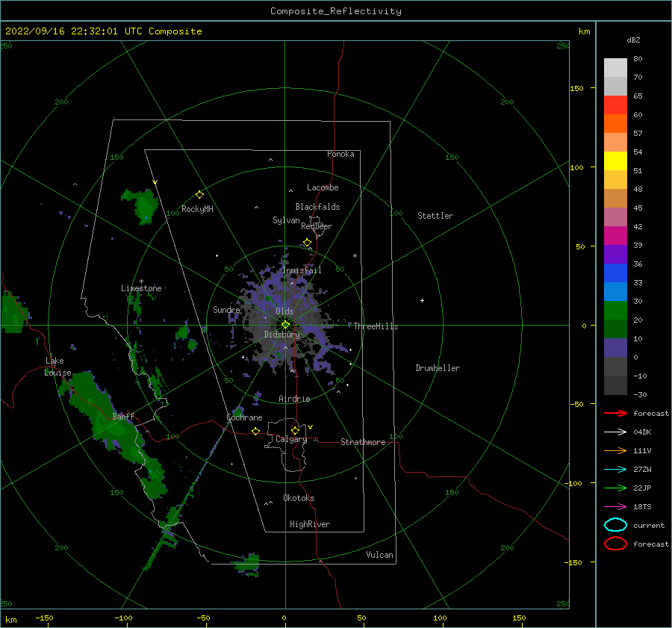
Task: Click the Cochrane map label
Action: 244,417
